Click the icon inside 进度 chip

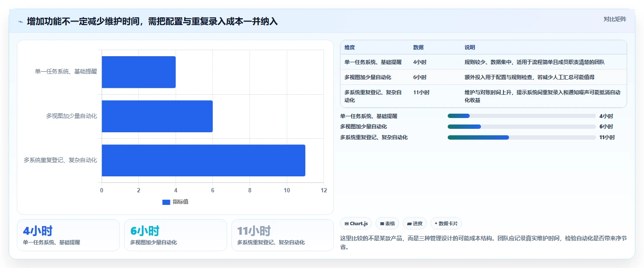(409, 224)
